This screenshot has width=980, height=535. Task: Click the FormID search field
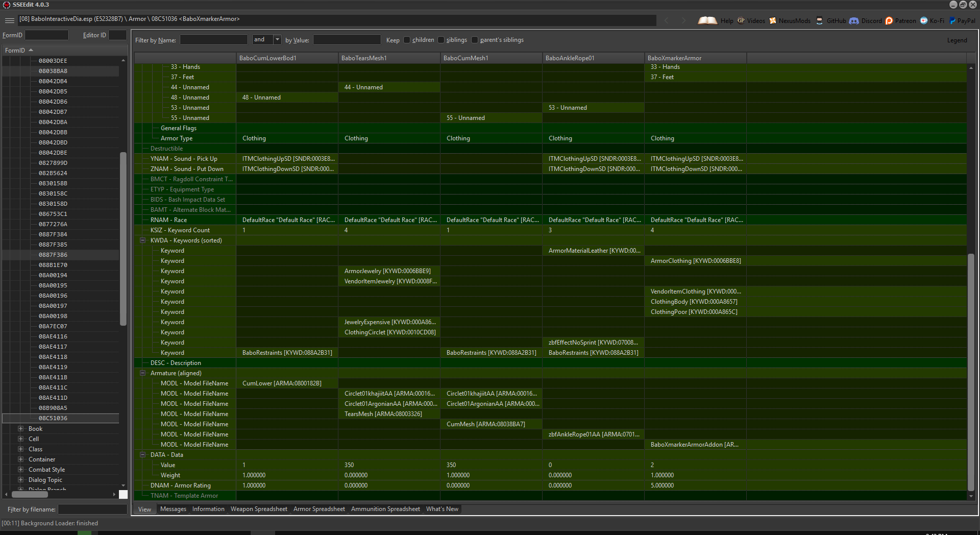(x=46, y=35)
